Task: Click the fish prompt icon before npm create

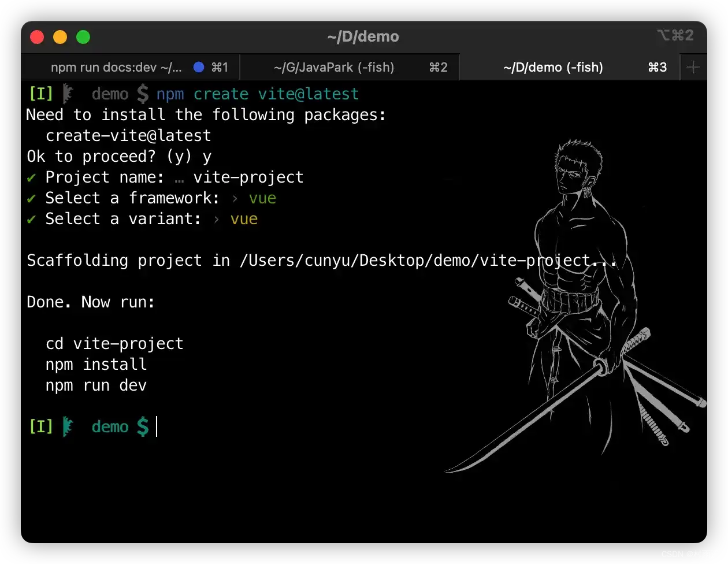Action: 69,94
